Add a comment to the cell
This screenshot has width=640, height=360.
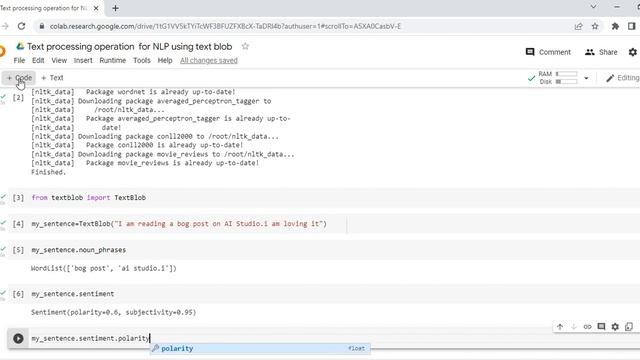601,327
